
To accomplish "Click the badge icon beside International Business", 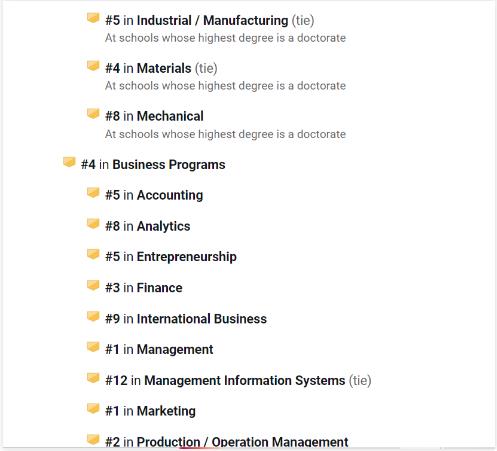I will 93,316.
